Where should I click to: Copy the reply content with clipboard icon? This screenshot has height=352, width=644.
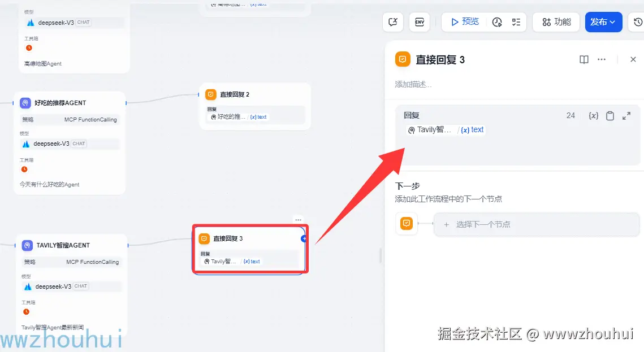click(610, 116)
